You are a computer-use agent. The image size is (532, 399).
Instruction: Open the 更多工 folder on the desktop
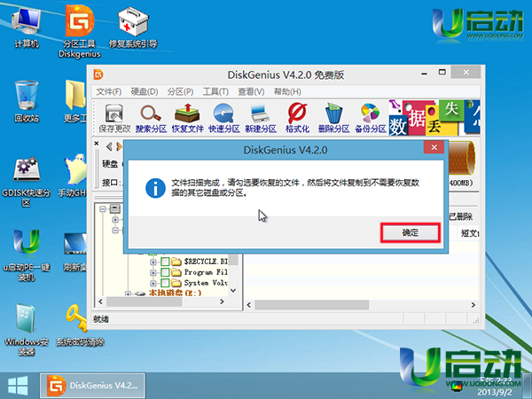click(x=75, y=101)
